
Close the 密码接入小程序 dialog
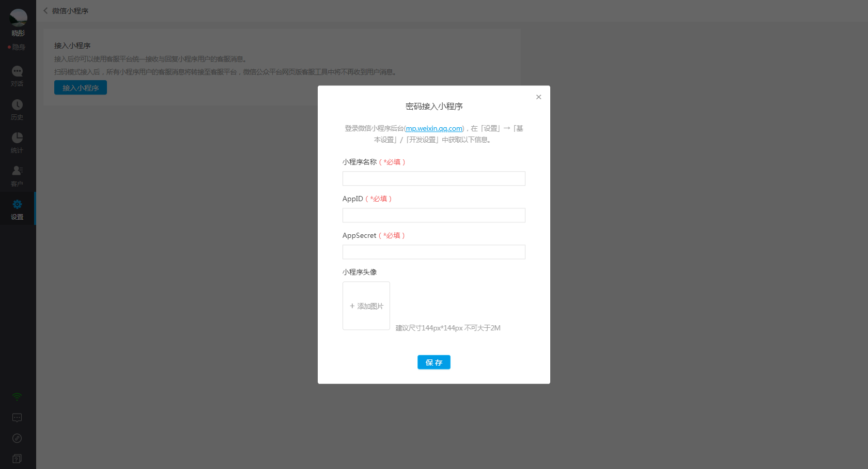tap(538, 97)
